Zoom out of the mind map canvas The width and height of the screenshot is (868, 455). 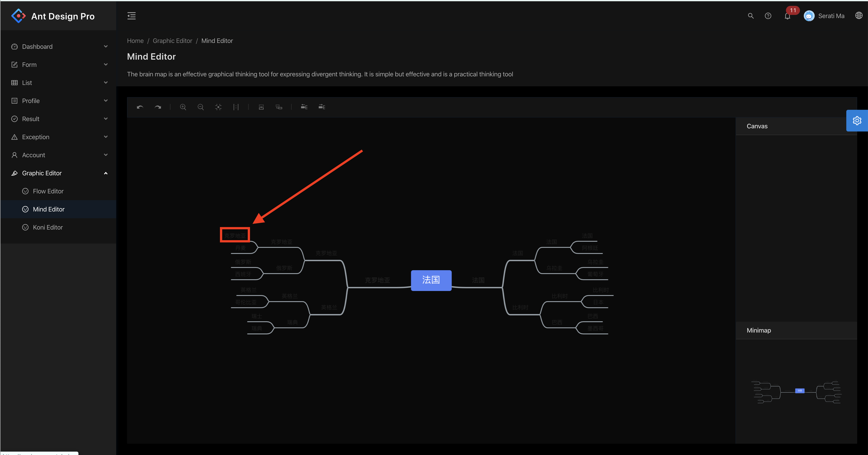[200, 107]
